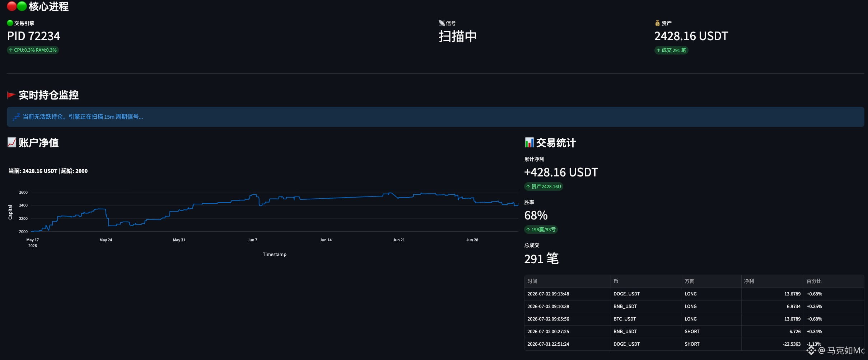Viewport: 868px width, 360px height.
Task: Click the satellite icon next to 信号
Action: [442, 23]
